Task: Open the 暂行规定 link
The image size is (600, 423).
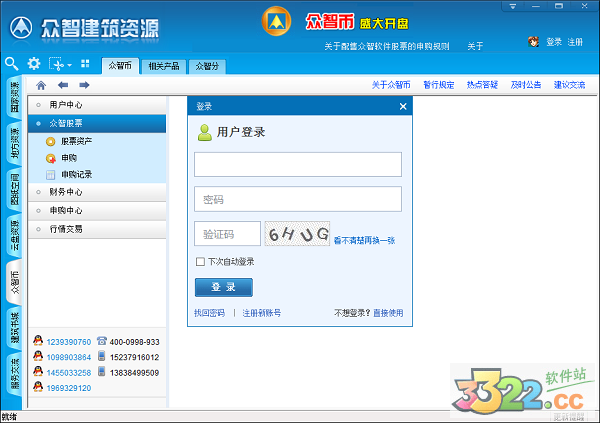Action: (439, 85)
